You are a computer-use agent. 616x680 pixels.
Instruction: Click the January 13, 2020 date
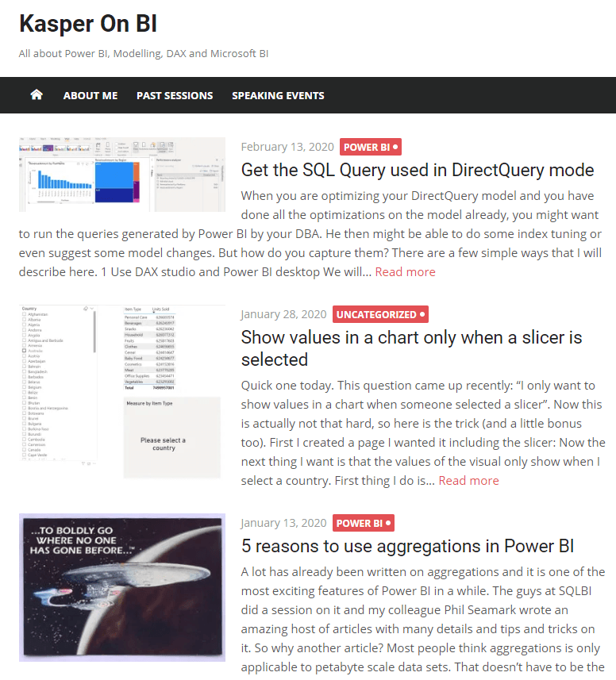pyautogui.click(x=283, y=523)
